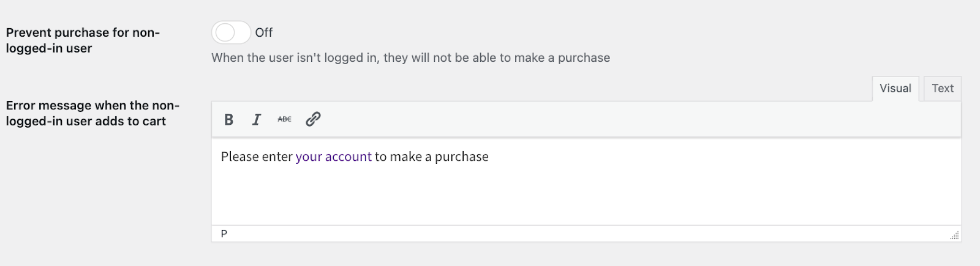Click the Off label beside the switch
The image size is (980, 266).
click(x=264, y=32)
